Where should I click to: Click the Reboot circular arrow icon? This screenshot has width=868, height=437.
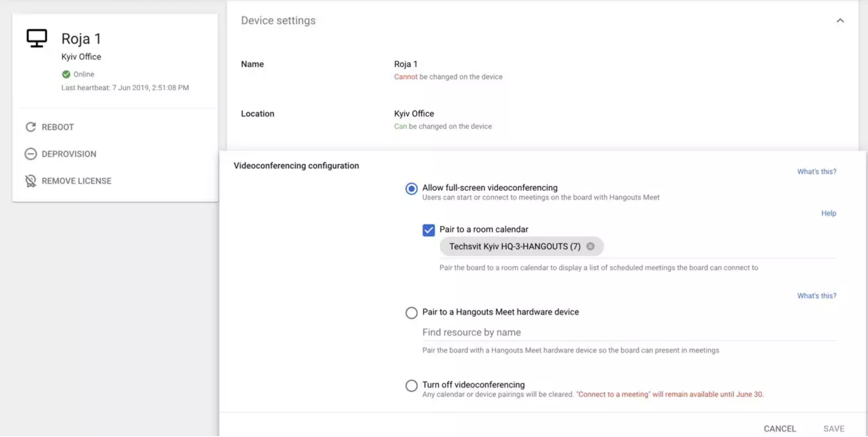click(x=31, y=127)
